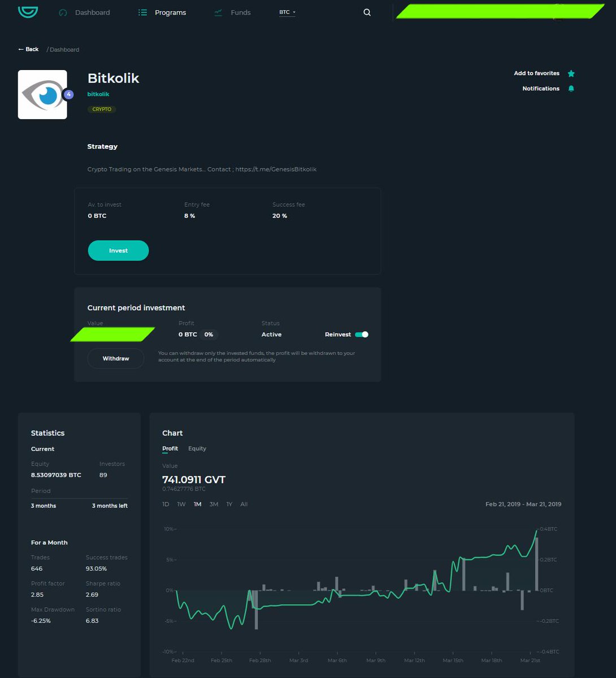616x678 pixels.
Task: Click the Dashboard gauge icon
Action: tap(63, 12)
